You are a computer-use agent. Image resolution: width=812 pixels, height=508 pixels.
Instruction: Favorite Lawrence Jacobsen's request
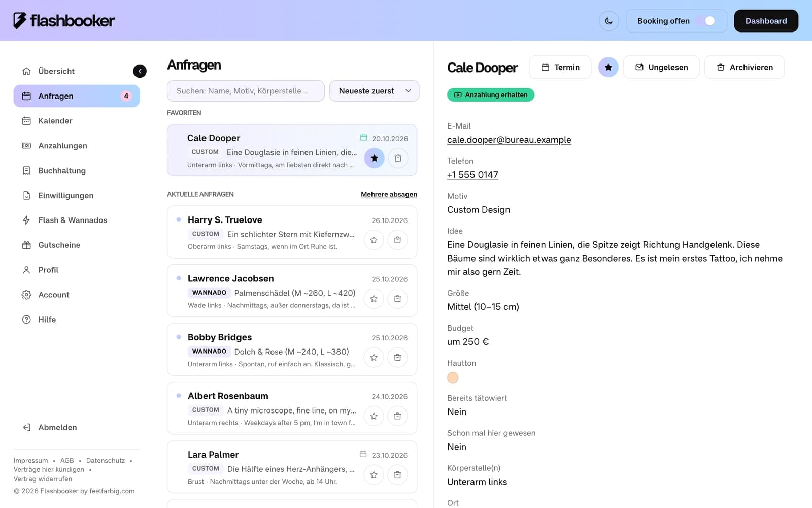pos(374,299)
